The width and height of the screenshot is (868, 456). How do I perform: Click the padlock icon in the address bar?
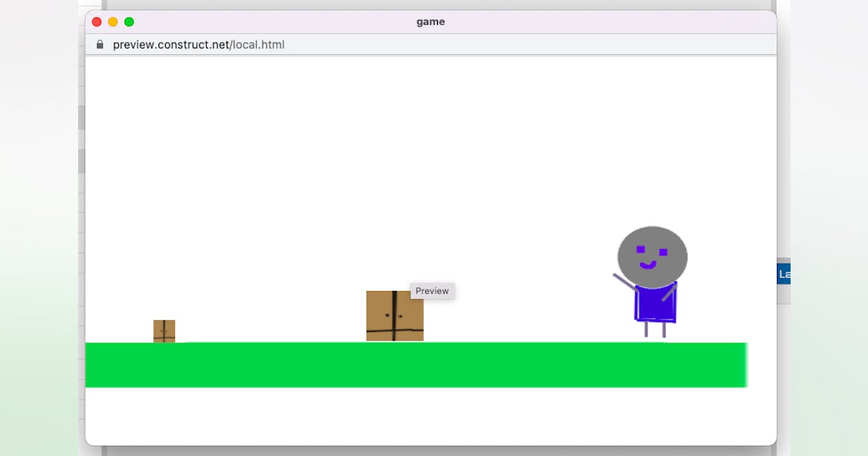(100, 45)
